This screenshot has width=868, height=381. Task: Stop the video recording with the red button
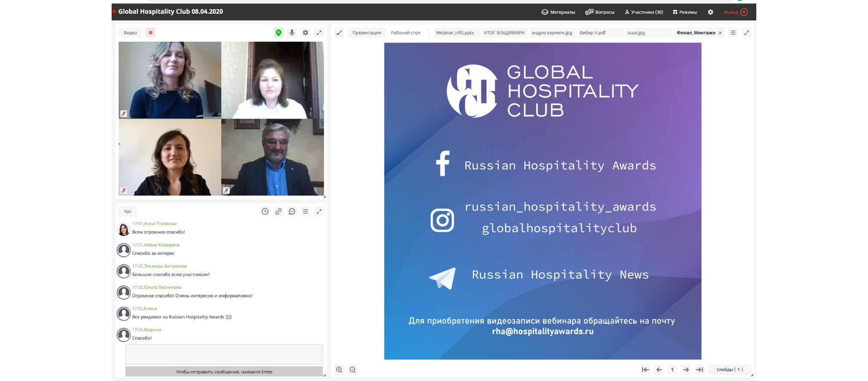[x=150, y=33]
